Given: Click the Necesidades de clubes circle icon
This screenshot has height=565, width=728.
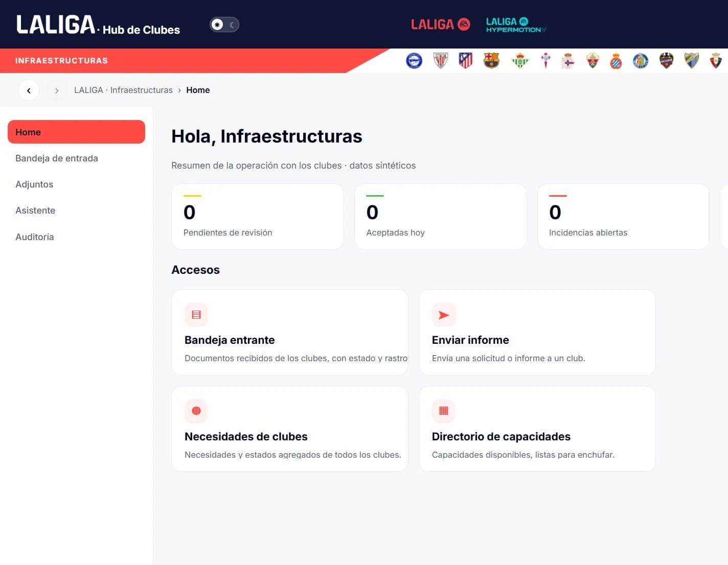Looking at the screenshot, I should pyautogui.click(x=196, y=411).
